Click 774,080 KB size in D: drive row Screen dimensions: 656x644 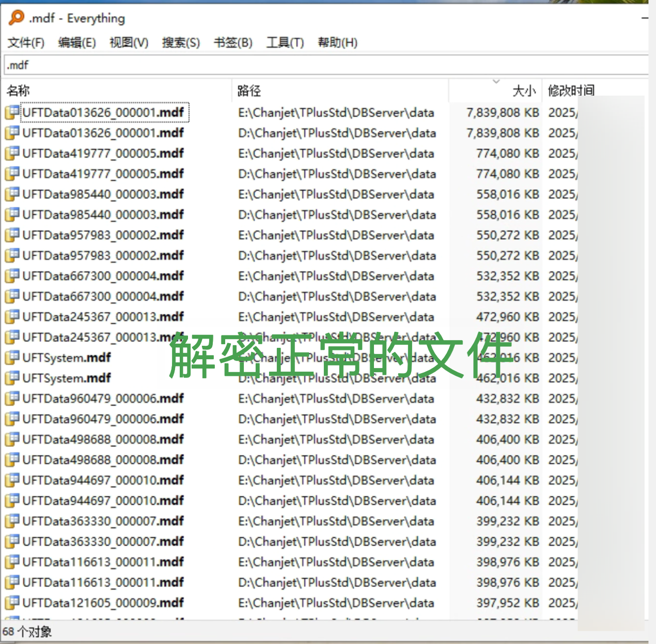tap(508, 174)
